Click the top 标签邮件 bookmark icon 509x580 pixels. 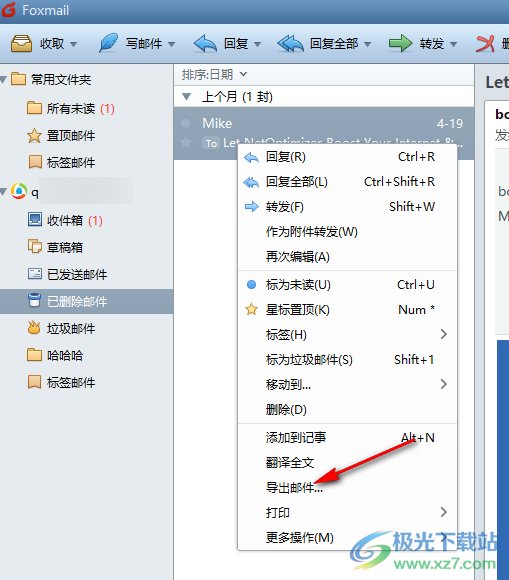[x=35, y=162]
